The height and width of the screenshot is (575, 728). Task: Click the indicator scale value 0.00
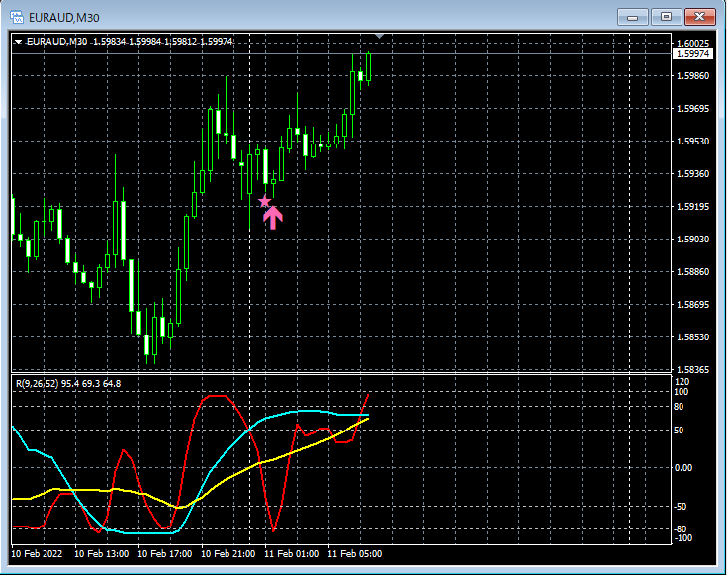682,468
